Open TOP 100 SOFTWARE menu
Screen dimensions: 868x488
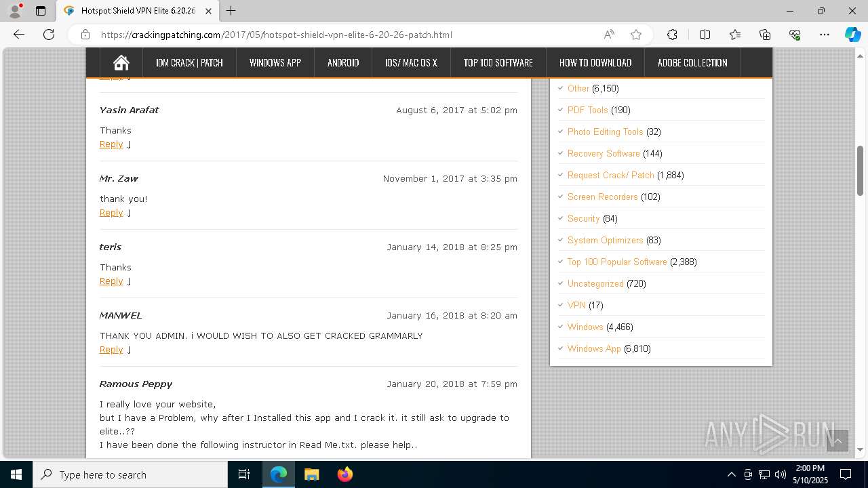498,63
